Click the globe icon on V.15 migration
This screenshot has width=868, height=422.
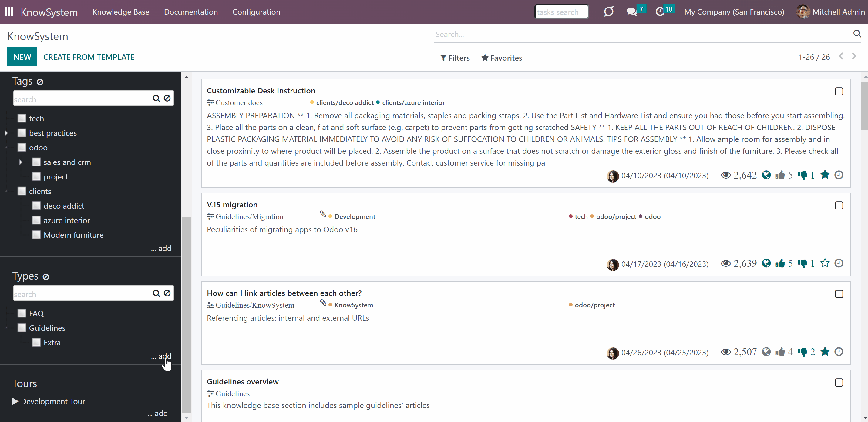coord(766,263)
